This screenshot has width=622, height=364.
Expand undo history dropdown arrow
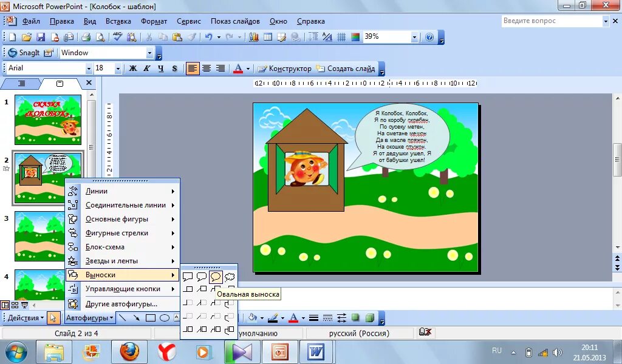219,37
